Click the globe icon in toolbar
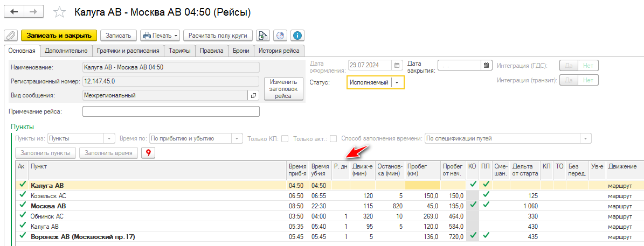 pyautogui.click(x=280, y=36)
